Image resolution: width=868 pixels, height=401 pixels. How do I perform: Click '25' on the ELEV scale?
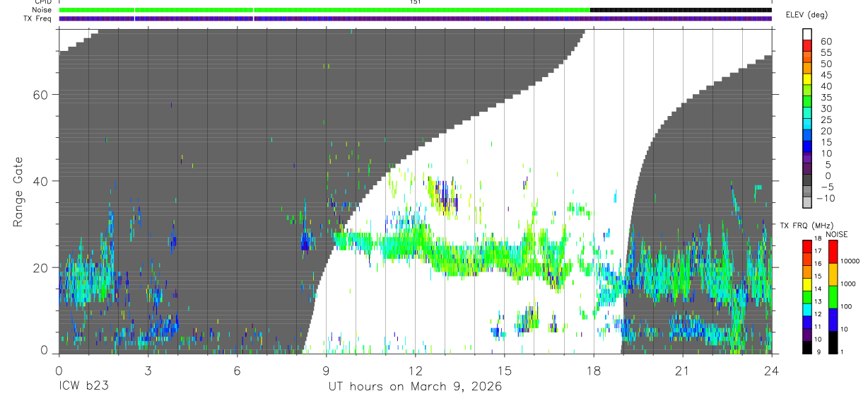tap(826, 120)
